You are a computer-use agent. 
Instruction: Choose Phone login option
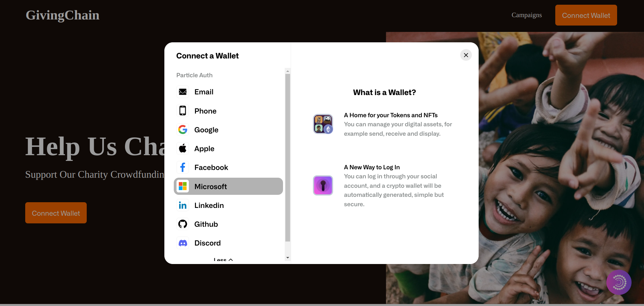pyautogui.click(x=228, y=111)
